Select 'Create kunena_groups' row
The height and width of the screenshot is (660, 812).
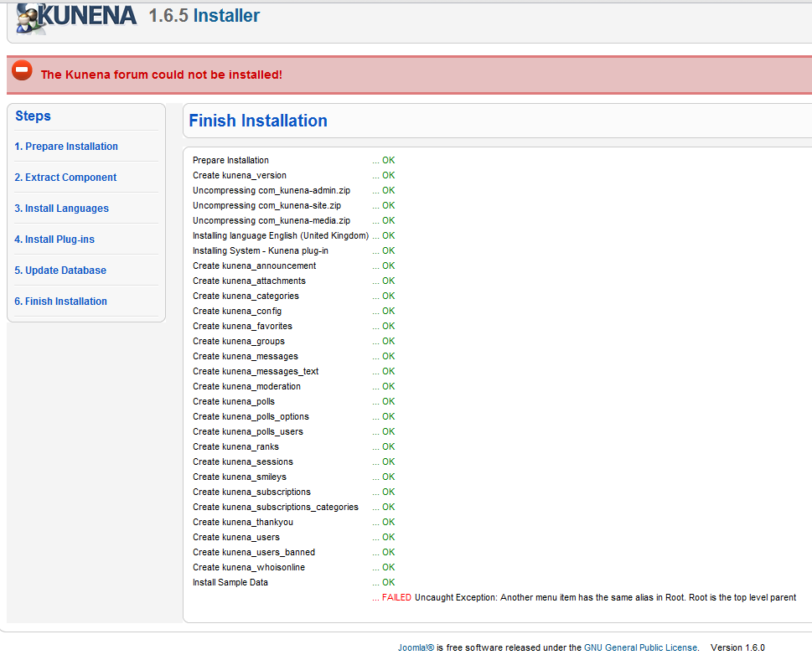[293, 341]
